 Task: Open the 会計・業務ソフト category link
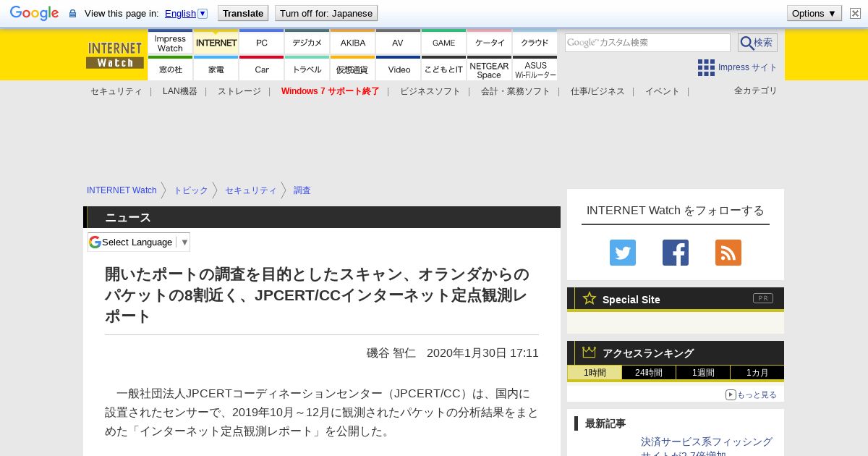515,91
